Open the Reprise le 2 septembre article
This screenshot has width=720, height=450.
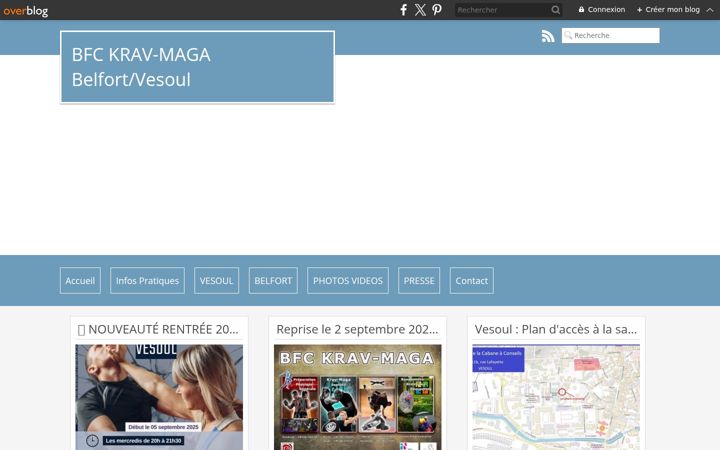click(357, 329)
